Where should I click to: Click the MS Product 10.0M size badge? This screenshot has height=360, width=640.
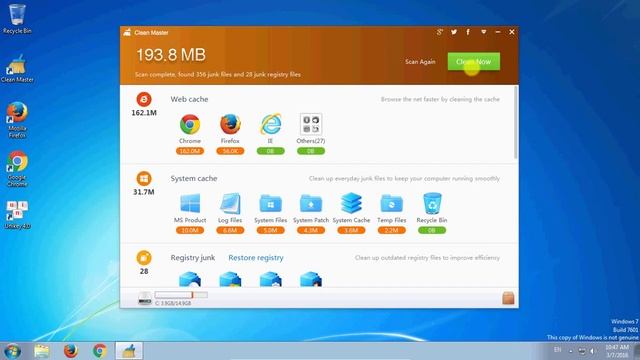pyautogui.click(x=190, y=230)
